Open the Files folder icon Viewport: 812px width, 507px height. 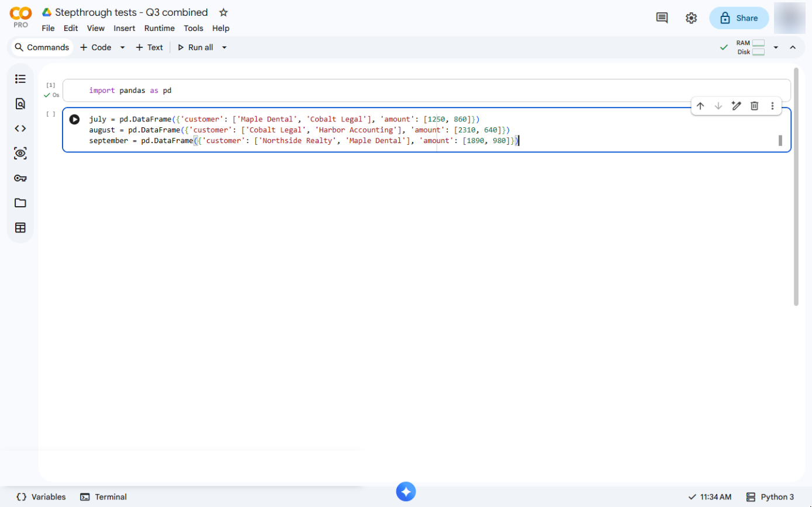click(20, 203)
